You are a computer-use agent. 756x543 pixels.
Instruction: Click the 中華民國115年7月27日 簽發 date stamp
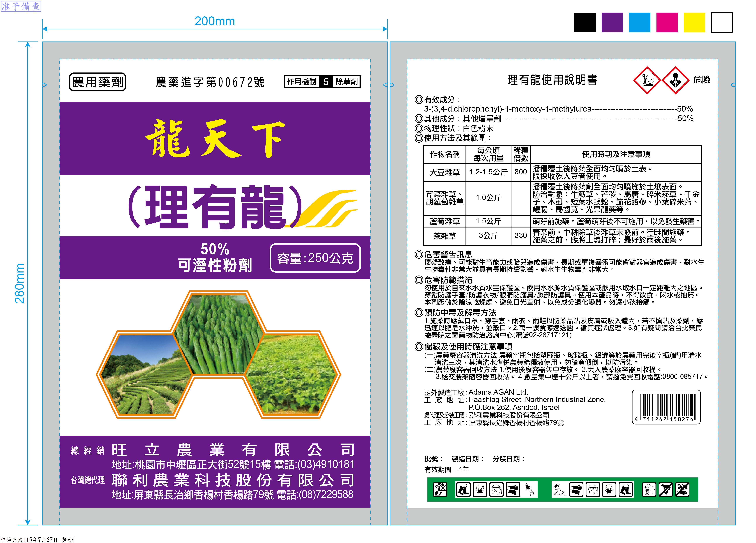click(37, 539)
